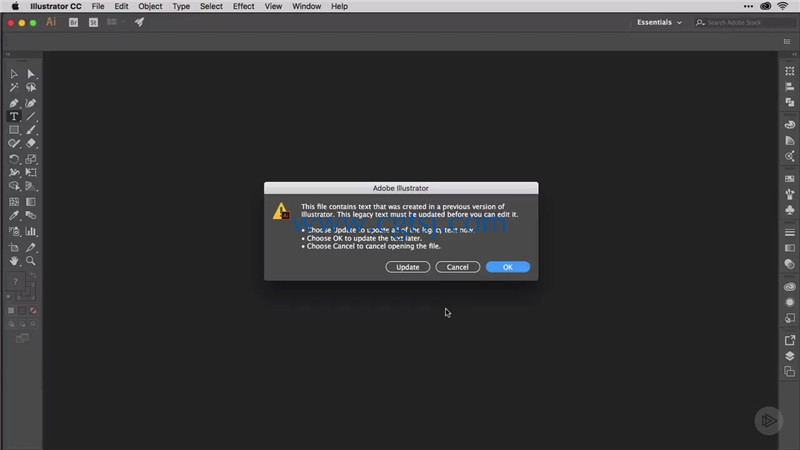800x450 pixels.
Task: Select the Curvature tool
Action: tap(31, 103)
